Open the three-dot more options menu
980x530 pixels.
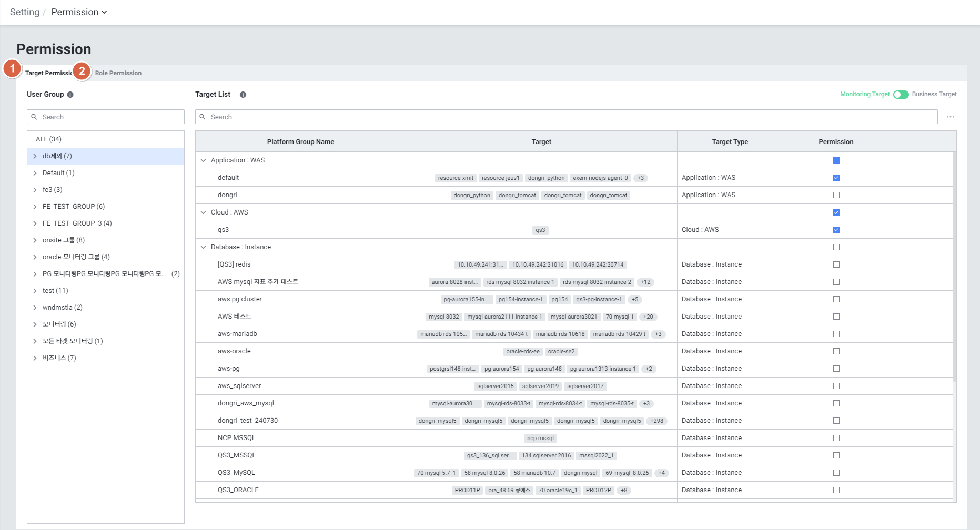(x=950, y=117)
